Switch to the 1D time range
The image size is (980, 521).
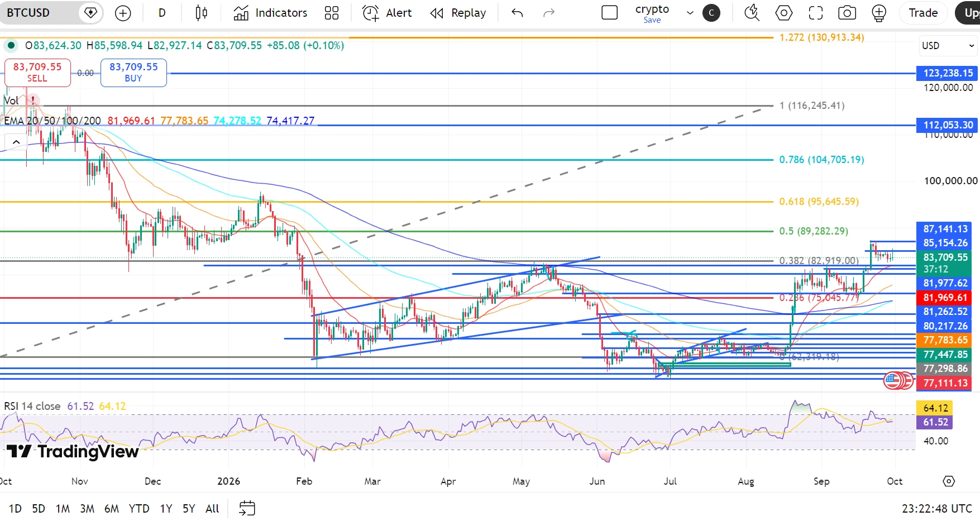point(15,509)
